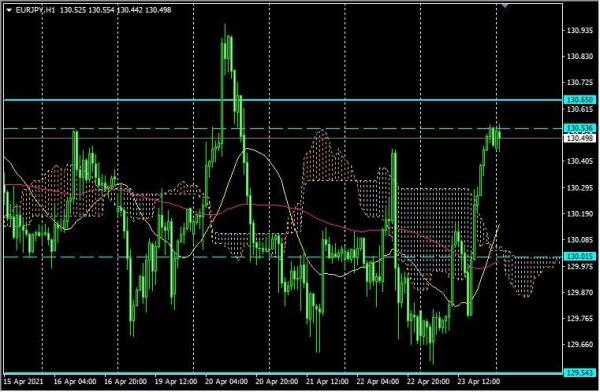Click the 130.935 value on price scale
This screenshot has height=392, width=600.
coord(579,30)
